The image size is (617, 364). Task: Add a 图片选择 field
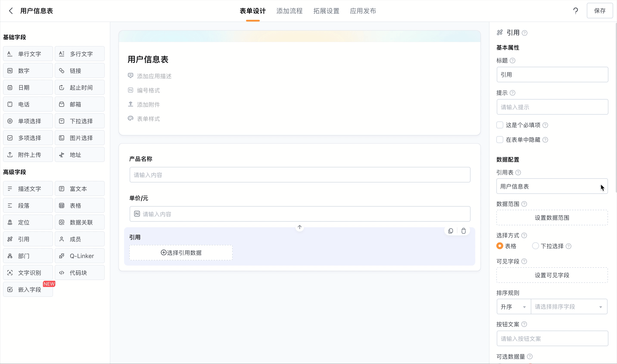tap(80, 138)
